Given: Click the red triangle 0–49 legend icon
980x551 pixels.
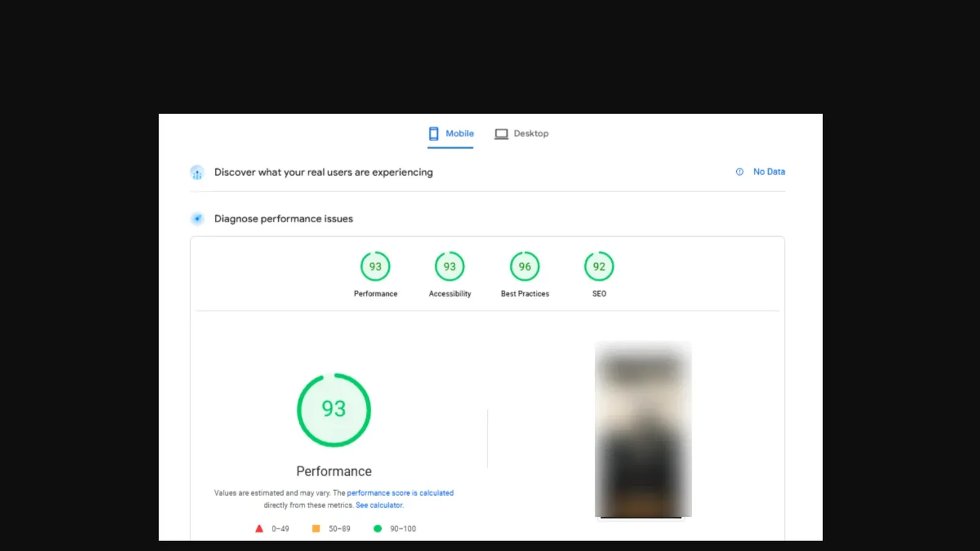Looking at the screenshot, I should point(259,528).
